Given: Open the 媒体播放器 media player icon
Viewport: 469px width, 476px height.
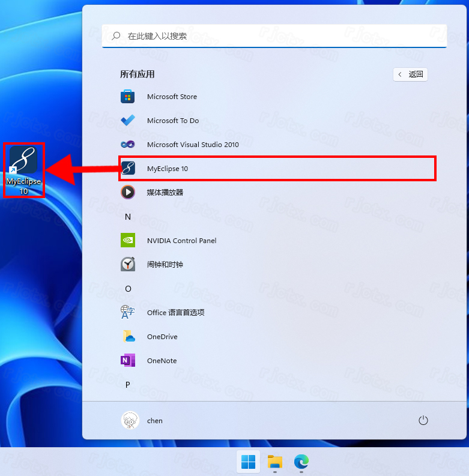Looking at the screenshot, I should (x=128, y=192).
